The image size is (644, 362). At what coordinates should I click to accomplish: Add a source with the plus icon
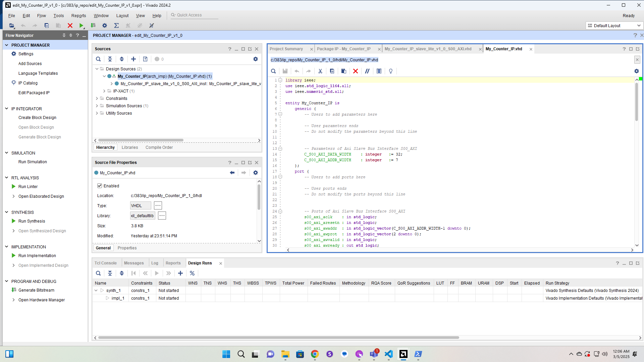click(x=133, y=59)
